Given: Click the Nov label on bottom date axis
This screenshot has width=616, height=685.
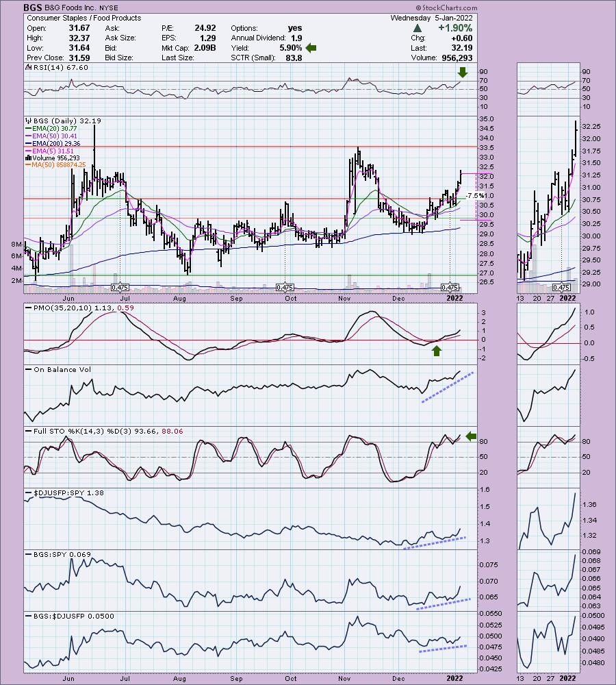Looking at the screenshot, I should click(x=344, y=678).
